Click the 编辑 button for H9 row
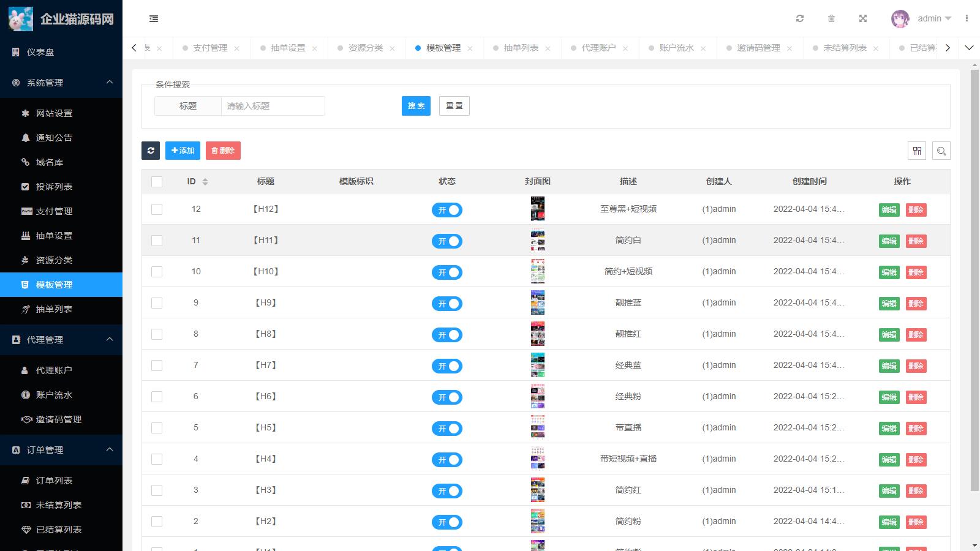 point(889,304)
